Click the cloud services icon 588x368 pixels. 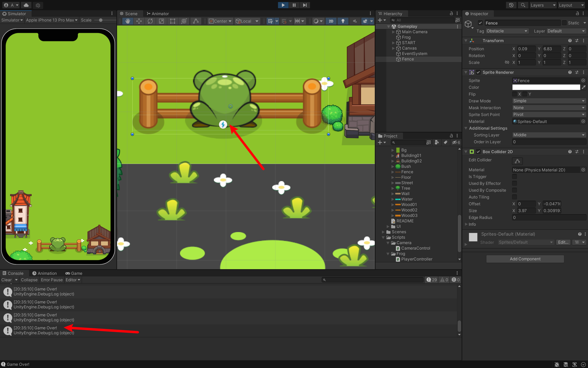pyautogui.click(x=26, y=5)
